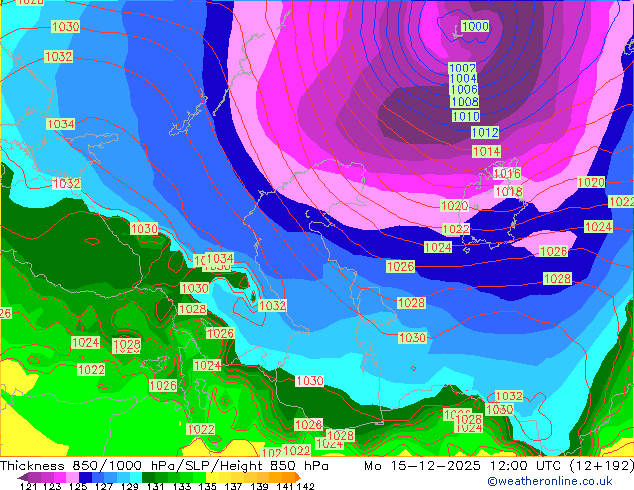Image resolution: width=634 pixels, height=490 pixels.
Task: Click the map title 'Thickness 850/1000 hPa/SLP/Height 850 hPa'
Action: [164, 466]
